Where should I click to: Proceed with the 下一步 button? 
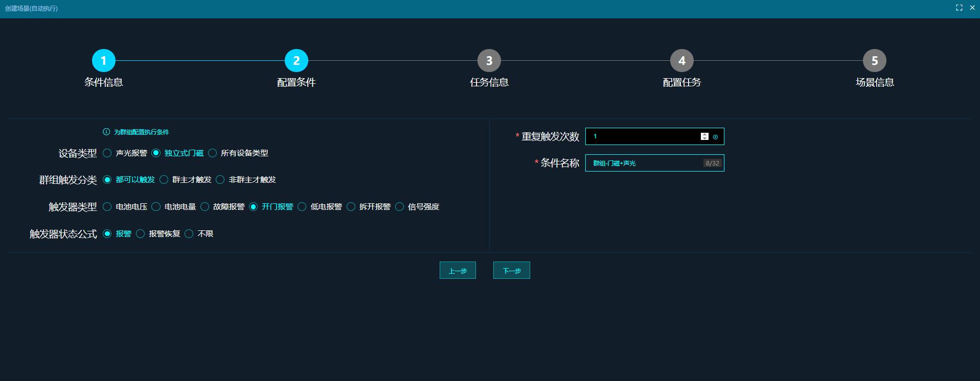pos(511,270)
